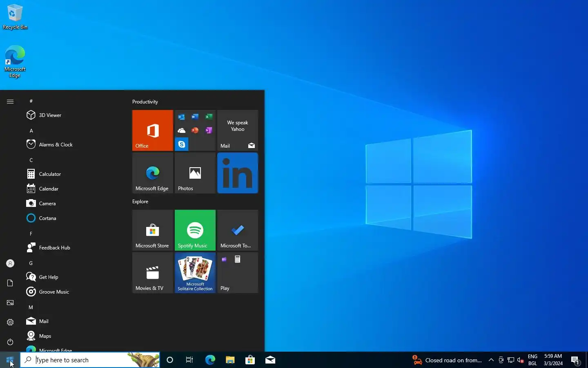
Task: Open the Microsoft To Do tile
Action: coord(238,230)
